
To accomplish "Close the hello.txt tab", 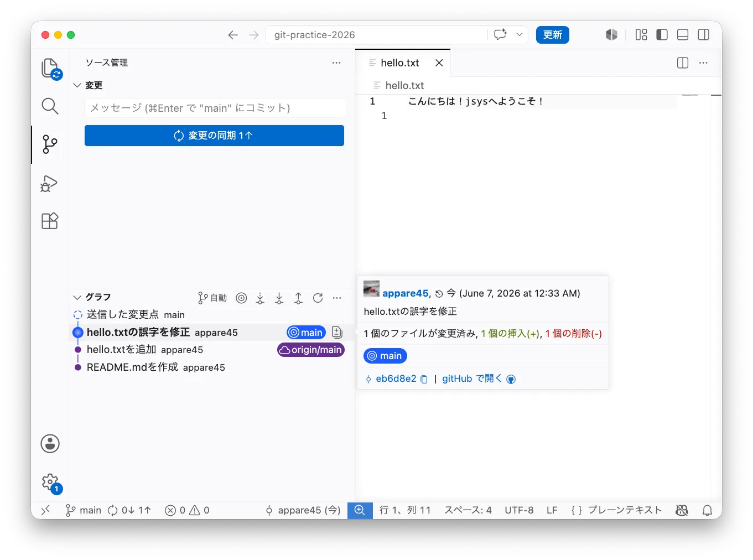I will pyautogui.click(x=439, y=63).
